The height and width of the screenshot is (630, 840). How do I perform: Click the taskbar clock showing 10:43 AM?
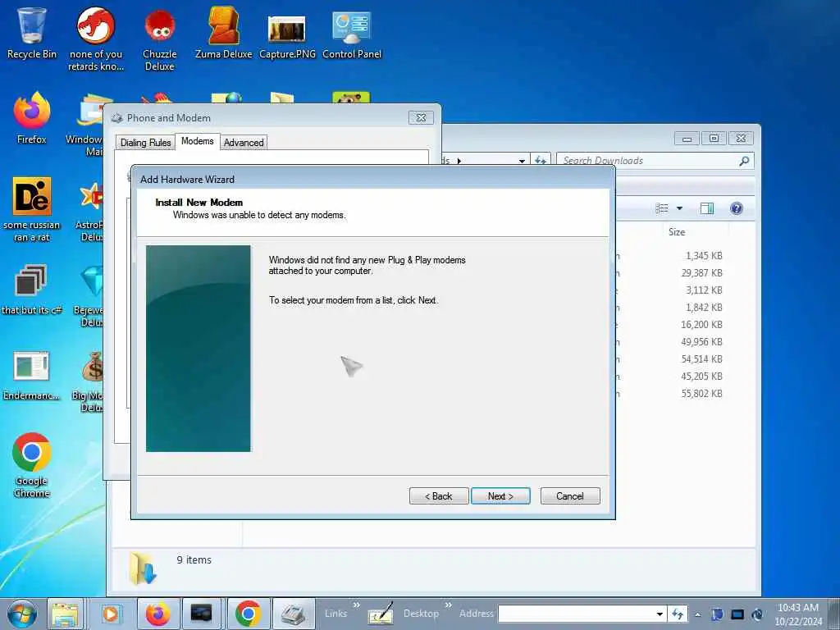(x=797, y=614)
